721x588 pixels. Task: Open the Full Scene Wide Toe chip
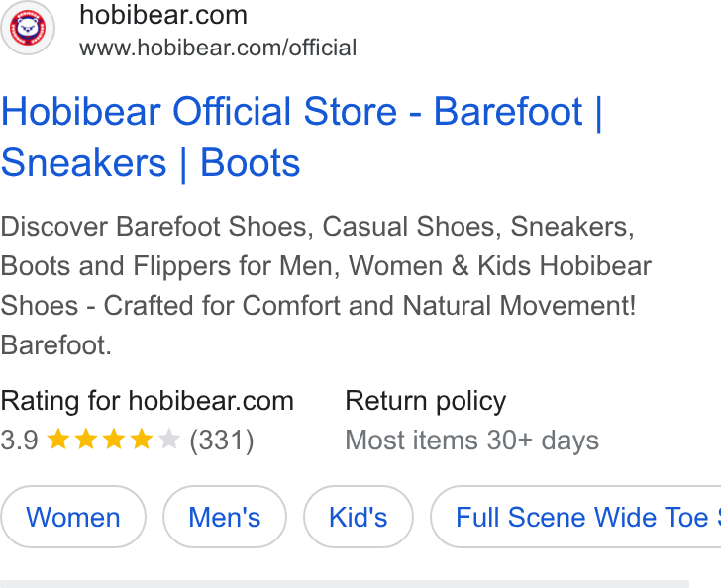(575, 517)
